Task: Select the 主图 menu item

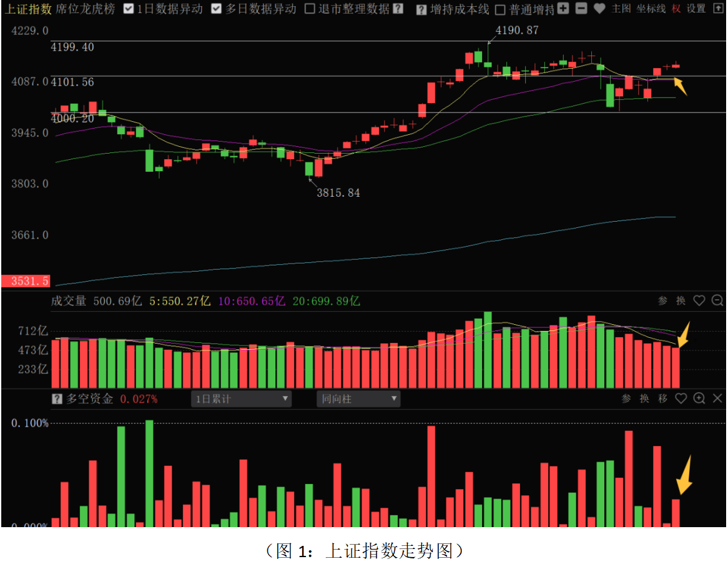Action: pos(621,9)
